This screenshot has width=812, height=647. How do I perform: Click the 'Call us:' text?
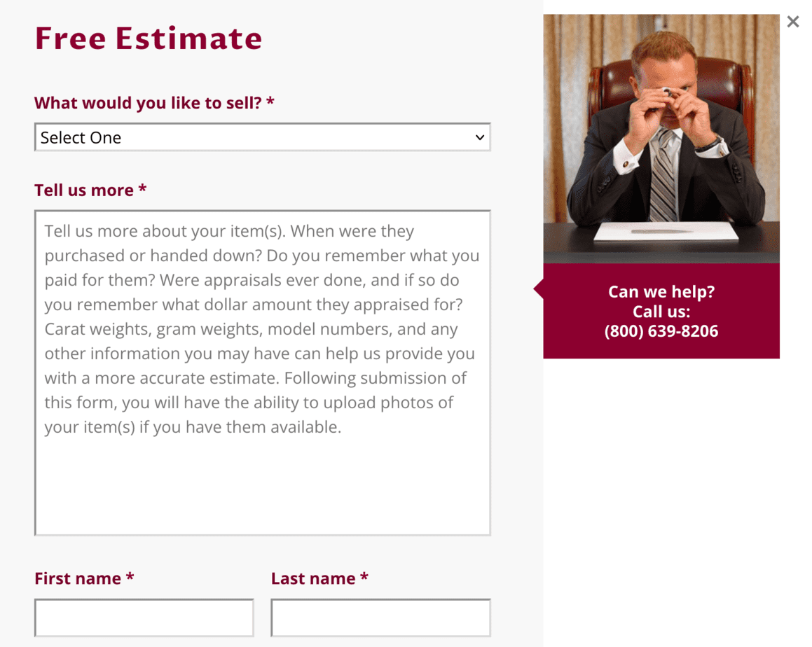click(x=661, y=312)
